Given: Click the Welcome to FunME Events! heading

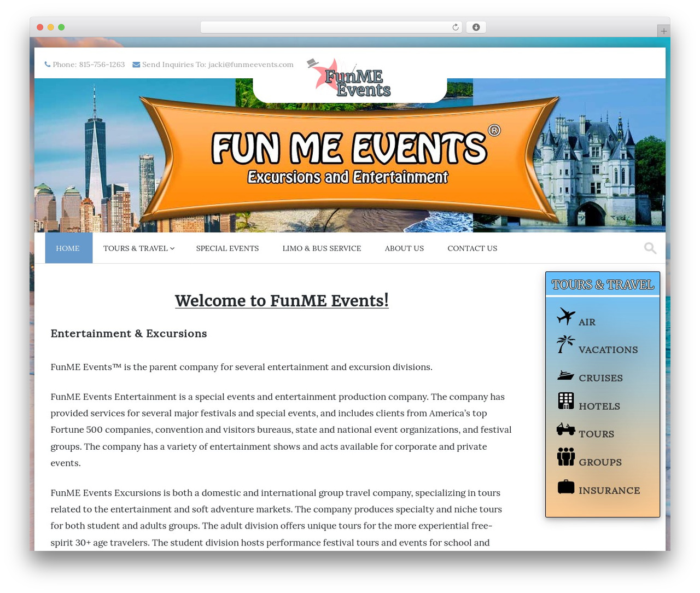Looking at the screenshot, I should 282,300.
